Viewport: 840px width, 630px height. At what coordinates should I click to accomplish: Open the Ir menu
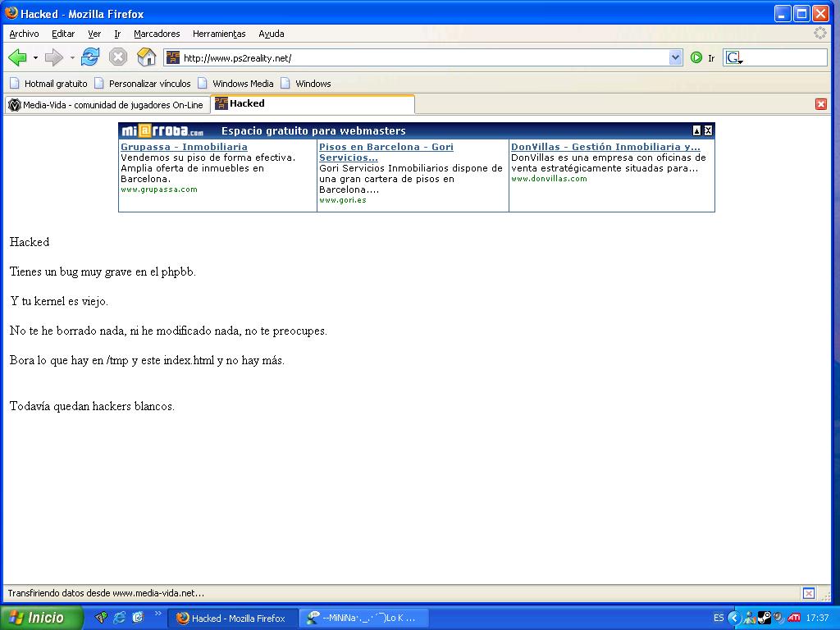point(117,34)
